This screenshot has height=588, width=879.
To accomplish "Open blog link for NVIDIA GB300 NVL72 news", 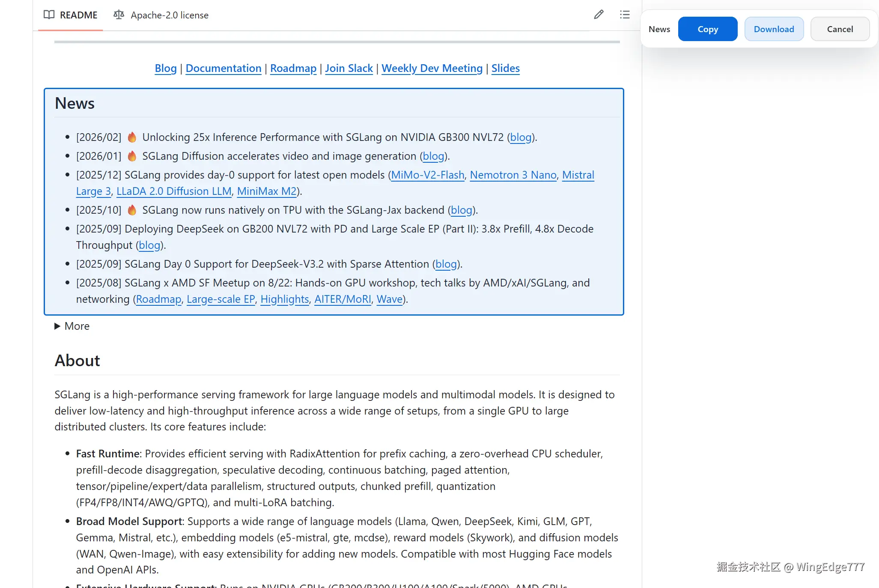I will 521,137.
